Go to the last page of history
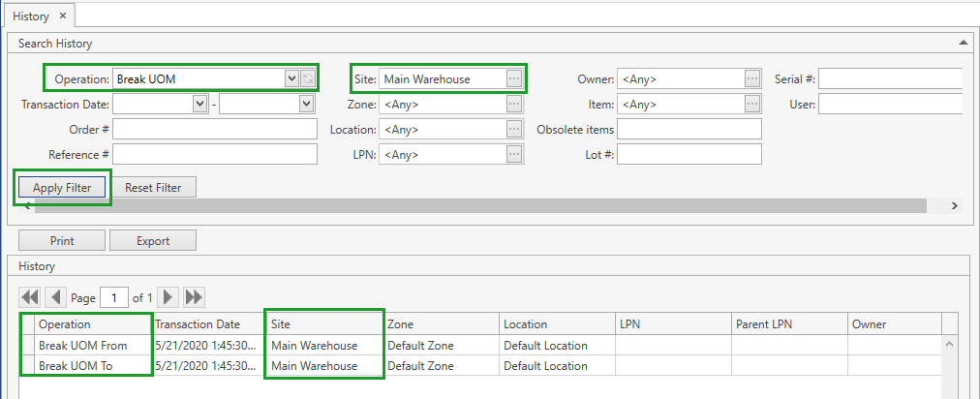Viewport: 980px width, 399px height. pos(194,297)
